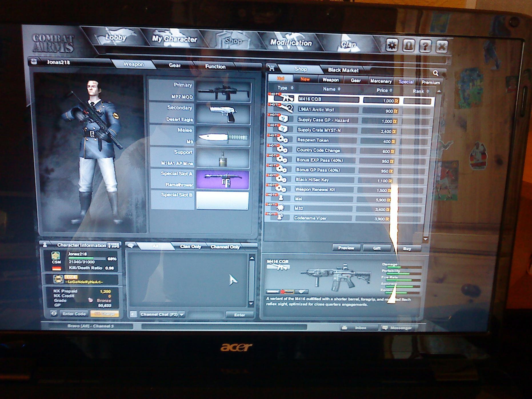Viewport: 532px width, 399px height.
Task: Click the shop list scroll down arrow
Action: point(425,239)
